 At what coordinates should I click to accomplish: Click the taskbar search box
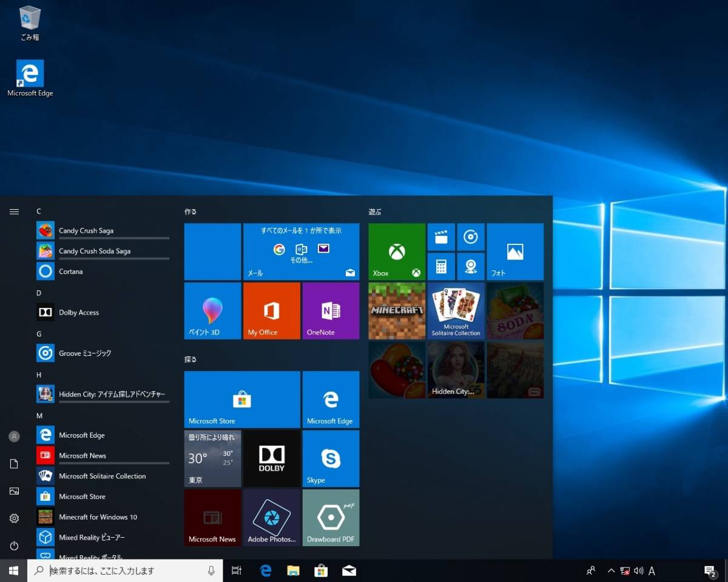pos(125,570)
